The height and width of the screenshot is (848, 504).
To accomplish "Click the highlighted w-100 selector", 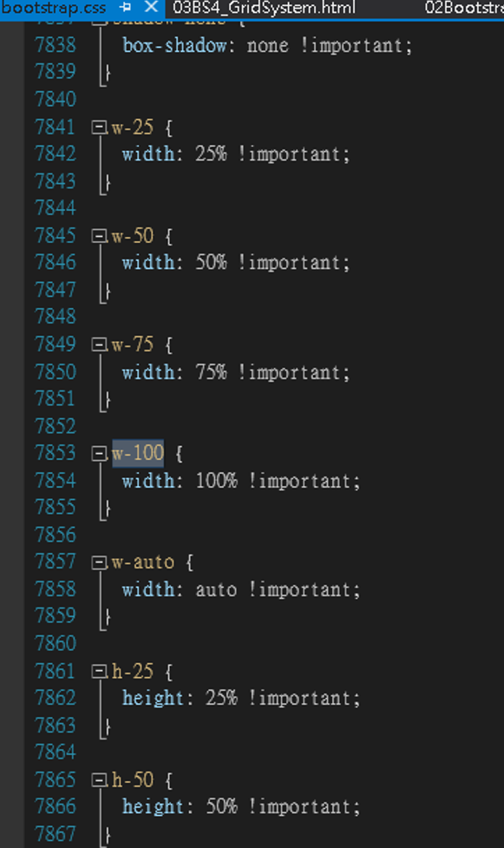I will click(138, 453).
